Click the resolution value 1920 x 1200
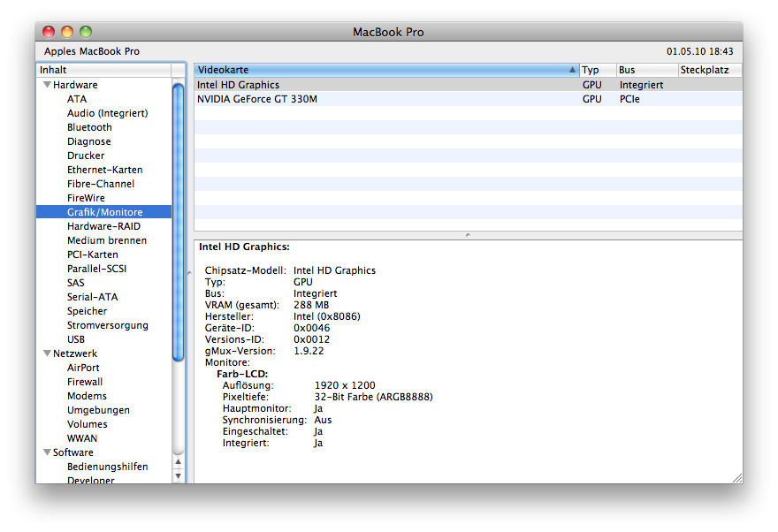 pyautogui.click(x=345, y=385)
